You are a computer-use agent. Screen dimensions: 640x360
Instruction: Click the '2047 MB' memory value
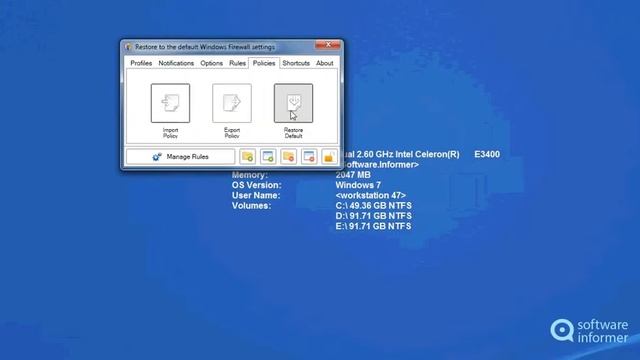(x=353, y=175)
